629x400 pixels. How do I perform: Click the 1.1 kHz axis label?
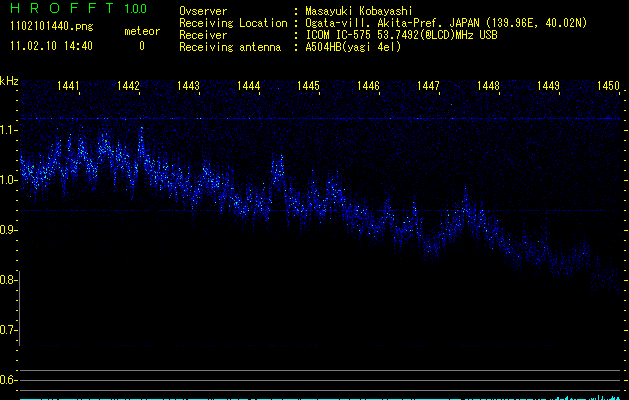[x=9, y=130]
